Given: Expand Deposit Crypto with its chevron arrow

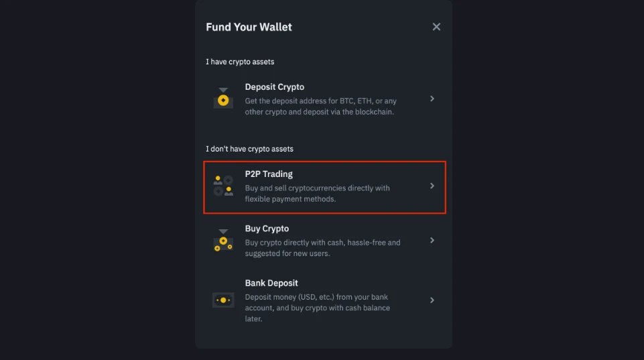Looking at the screenshot, I should 432,99.
